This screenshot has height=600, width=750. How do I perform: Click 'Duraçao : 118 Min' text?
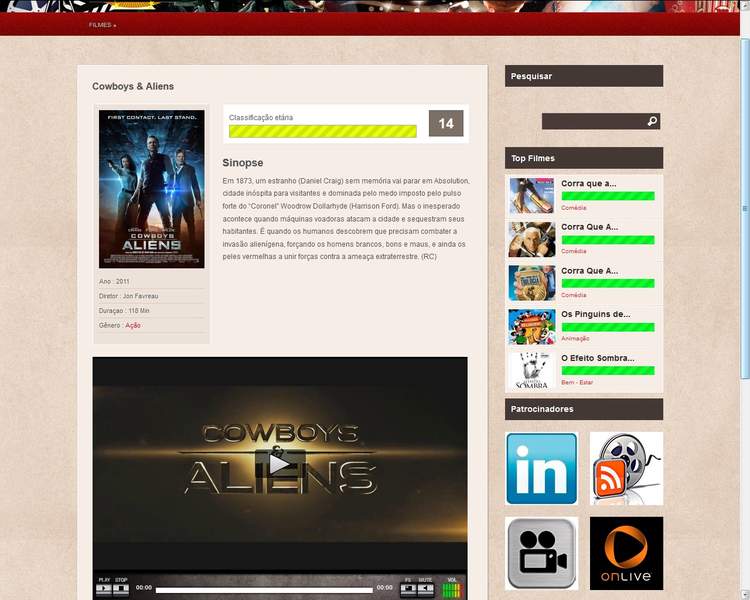[x=124, y=311]
